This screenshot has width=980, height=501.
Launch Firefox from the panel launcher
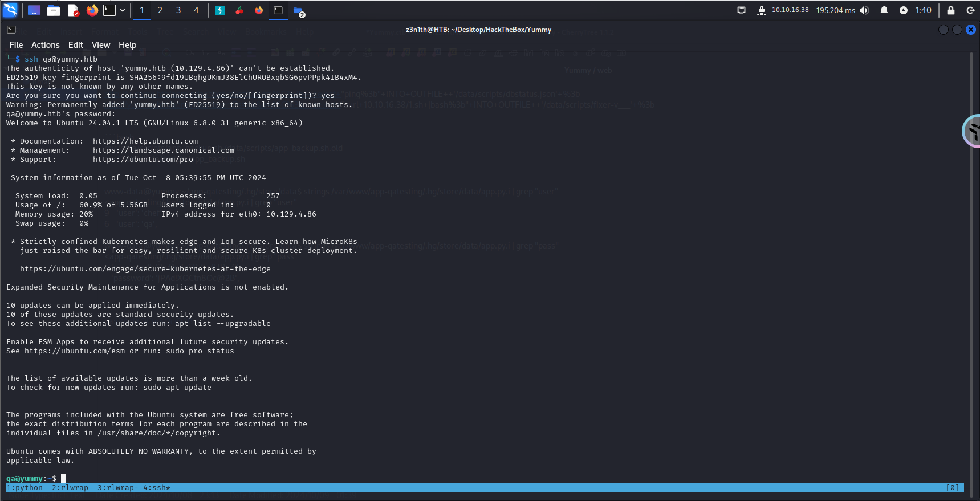[92, 10]
